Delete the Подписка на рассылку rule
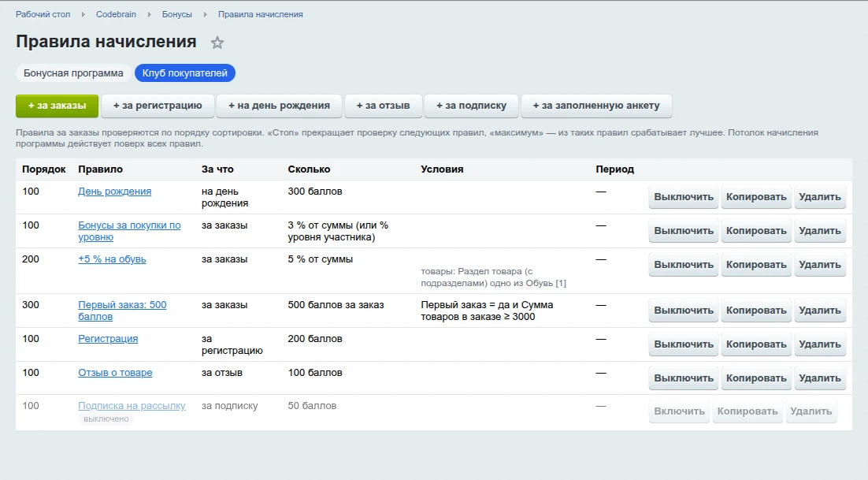The image size is (868, 480). [x=811, y=411]
